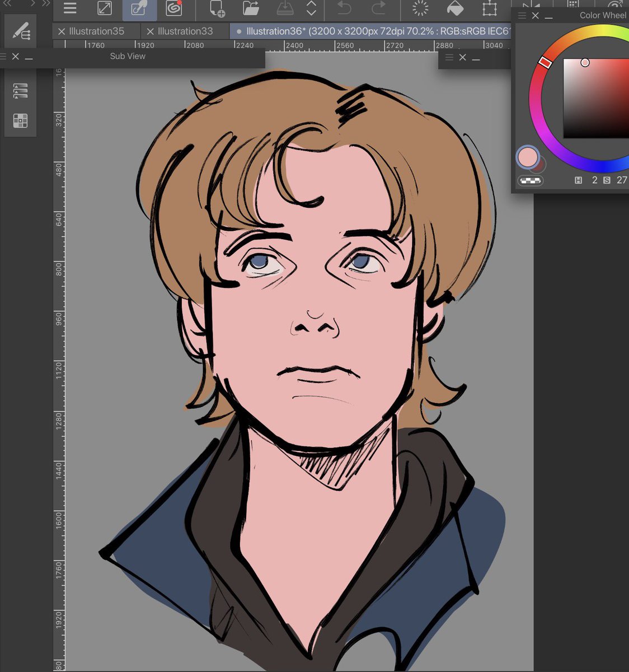Click the Sub View panel title
This screenshot has height=672, width=629.
tap(128, 57)
